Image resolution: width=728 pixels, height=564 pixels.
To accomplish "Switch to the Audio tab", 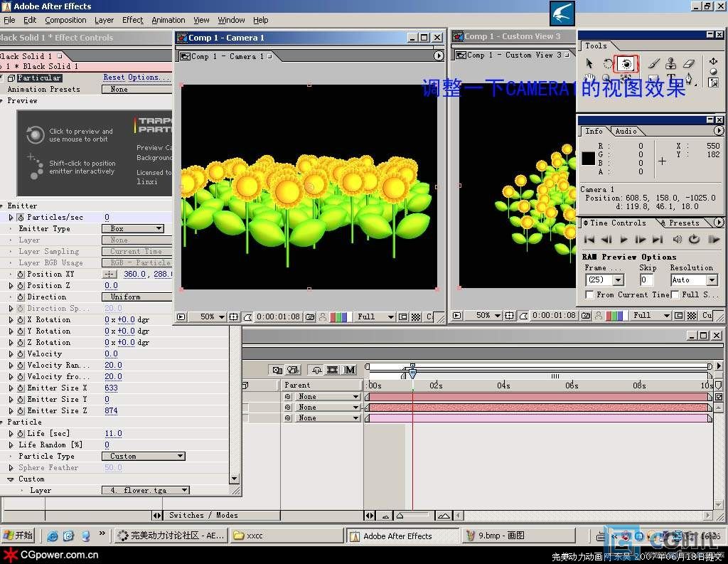I will 626,132.
